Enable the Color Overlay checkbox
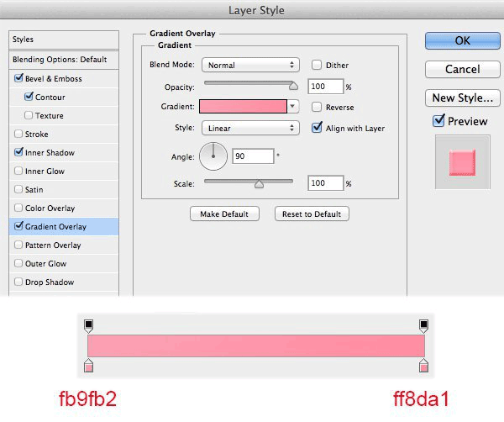The width and height of the screenshot is (504, 422). click(18, 208)
